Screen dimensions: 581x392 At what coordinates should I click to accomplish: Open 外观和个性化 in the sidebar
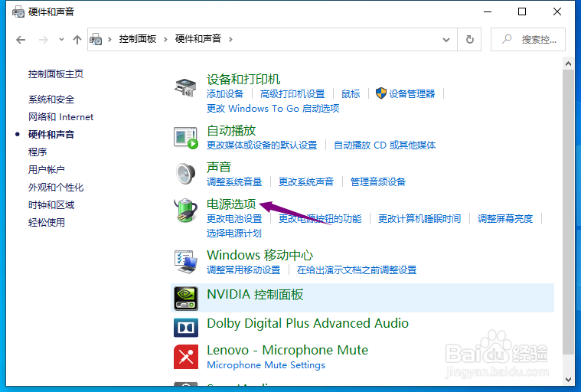(x=56, y=187)
